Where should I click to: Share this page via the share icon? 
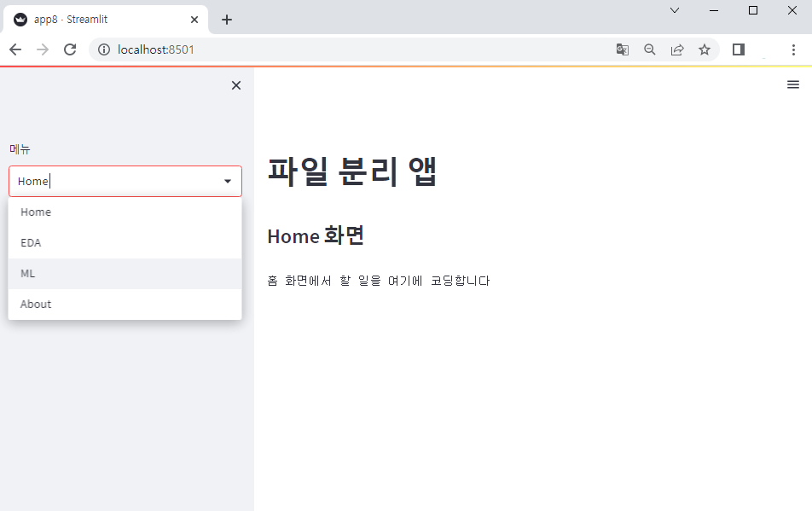point(677,49)
